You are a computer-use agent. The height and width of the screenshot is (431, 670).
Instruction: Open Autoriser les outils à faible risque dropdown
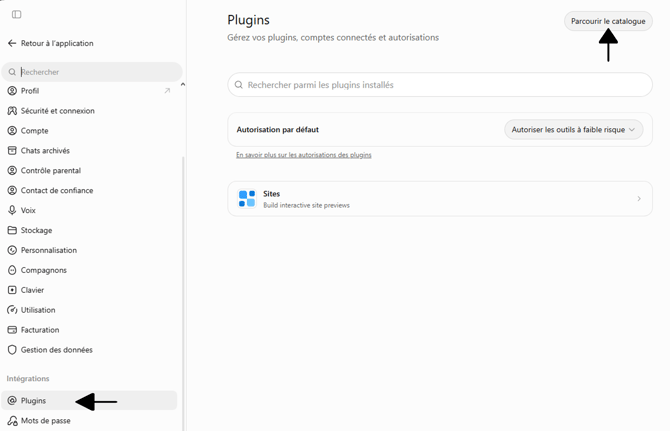[x=573, y=129]
